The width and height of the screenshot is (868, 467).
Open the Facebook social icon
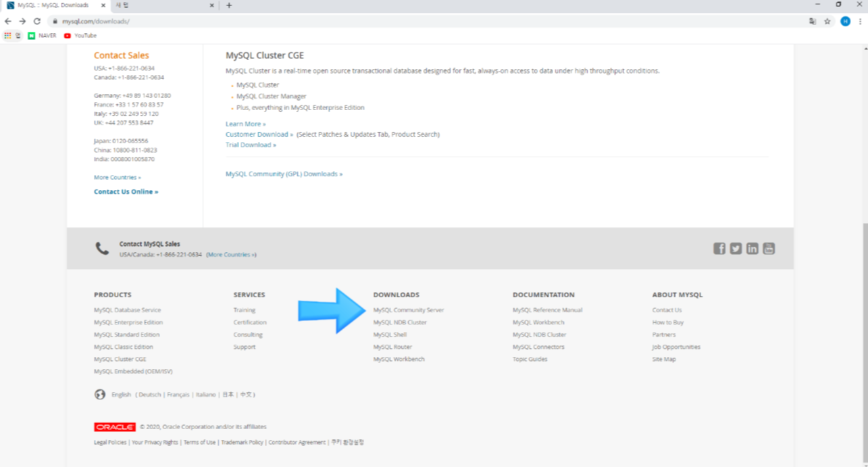pos(719,249)
